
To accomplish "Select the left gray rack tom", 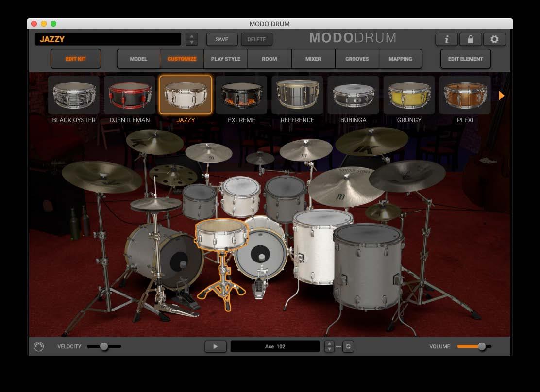I will pos(199,201).
